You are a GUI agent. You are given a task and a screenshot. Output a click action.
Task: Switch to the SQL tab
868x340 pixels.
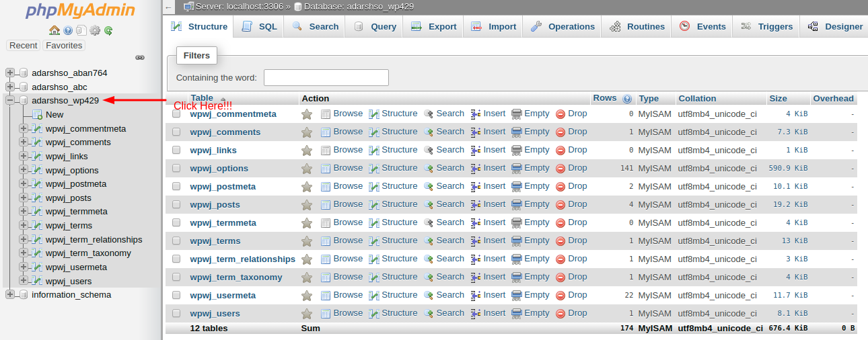tap(259, 27)
